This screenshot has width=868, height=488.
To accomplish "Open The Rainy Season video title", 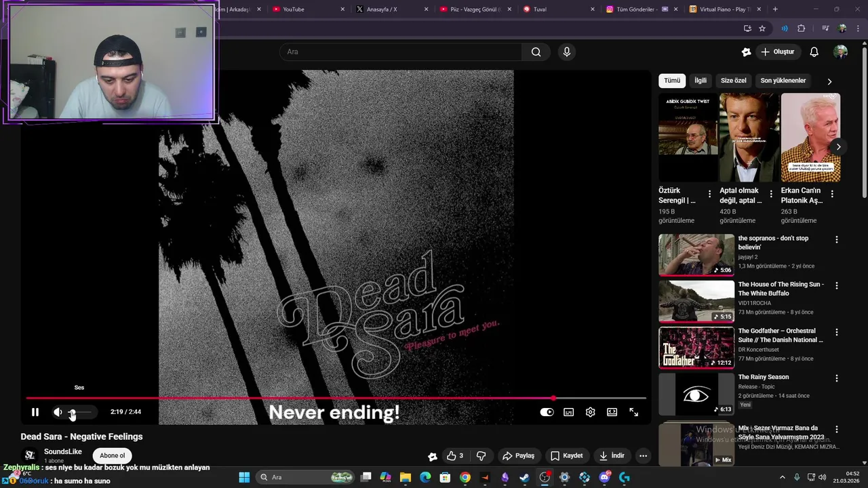I will coord(764,377).
